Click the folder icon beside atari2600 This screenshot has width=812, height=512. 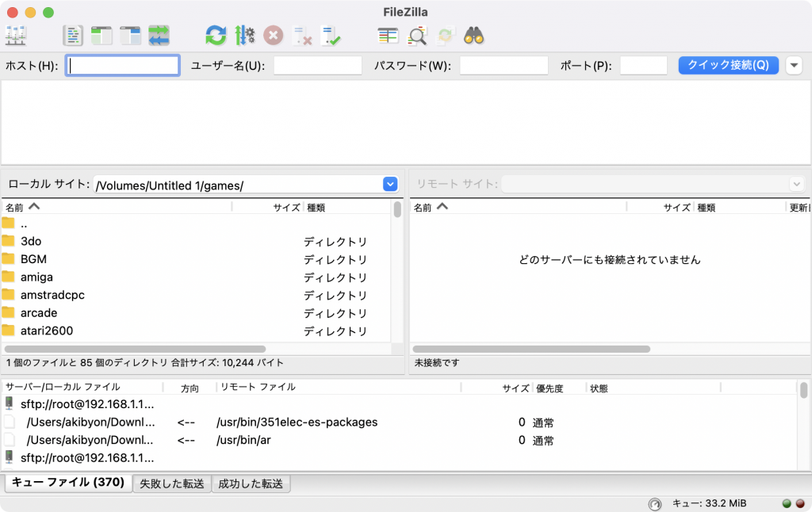point(8,331)
